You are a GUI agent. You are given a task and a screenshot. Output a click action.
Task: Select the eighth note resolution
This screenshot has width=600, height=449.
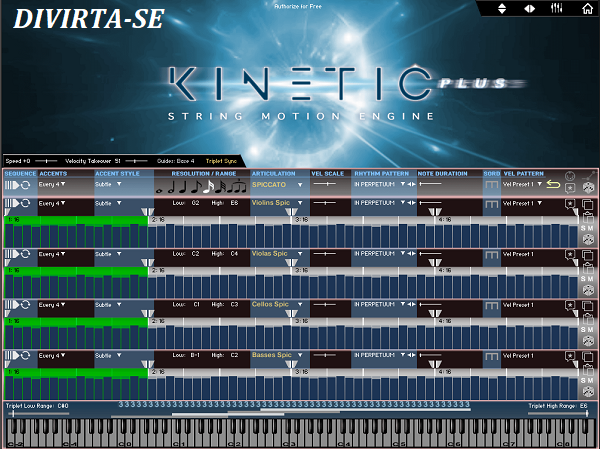pos(196,186)
